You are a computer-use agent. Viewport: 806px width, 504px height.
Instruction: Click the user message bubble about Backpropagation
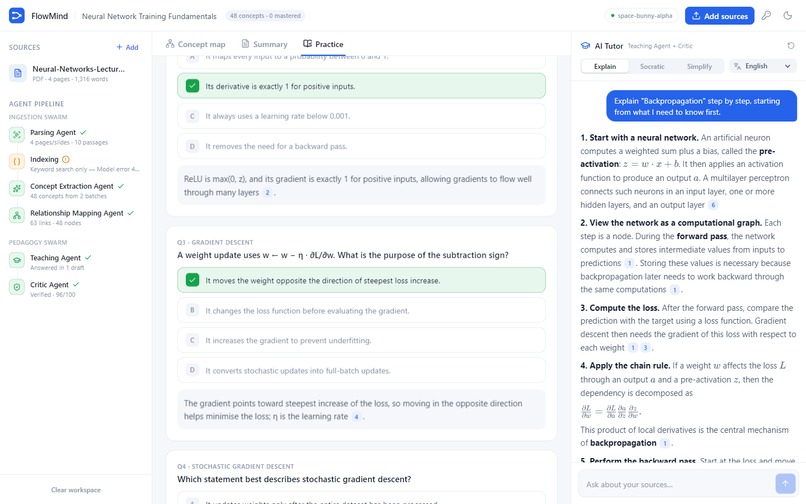(x=702, y=106)
